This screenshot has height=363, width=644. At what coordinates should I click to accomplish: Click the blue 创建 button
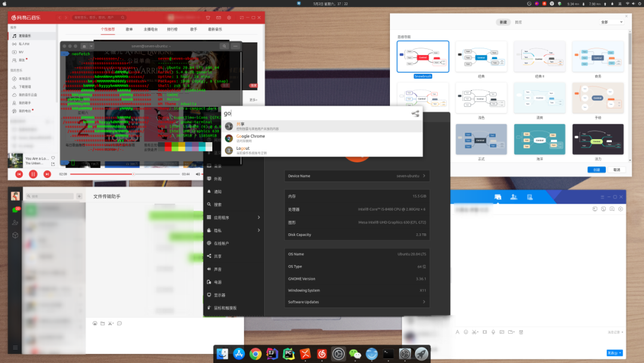[x=597, y=170]
